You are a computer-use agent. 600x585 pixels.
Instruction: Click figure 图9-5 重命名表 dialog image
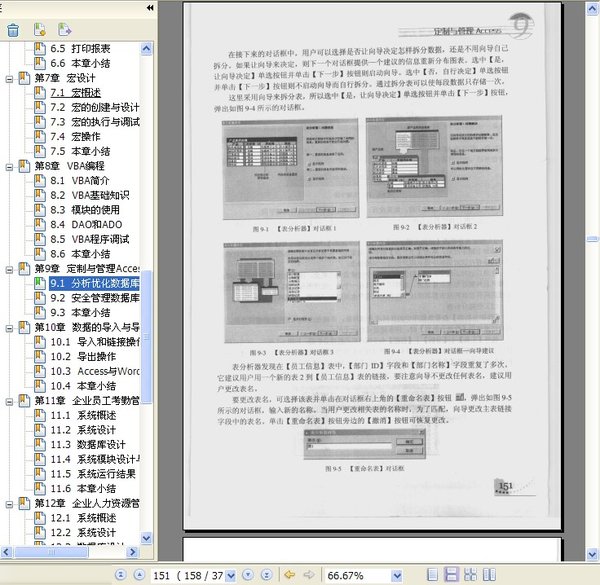tap(365, 443)
